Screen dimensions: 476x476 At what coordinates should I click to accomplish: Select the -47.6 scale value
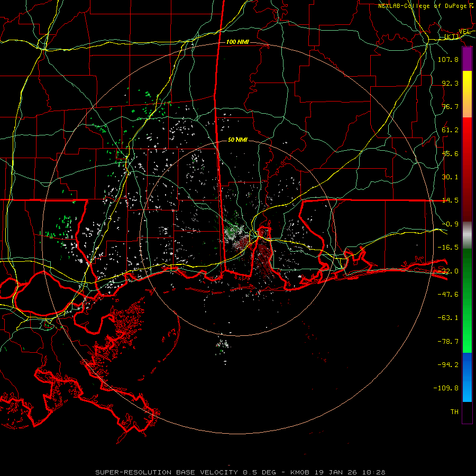click(x=448, y=295)
